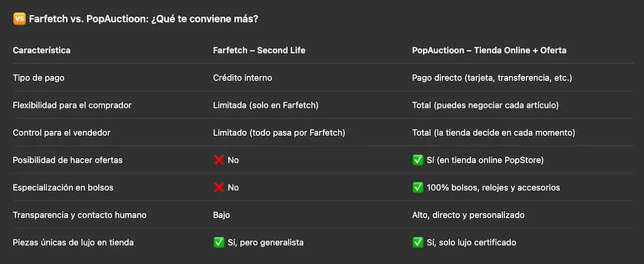Click the orange VS icon in heading
Screen dimensions: 644x264
coord(20,19)
